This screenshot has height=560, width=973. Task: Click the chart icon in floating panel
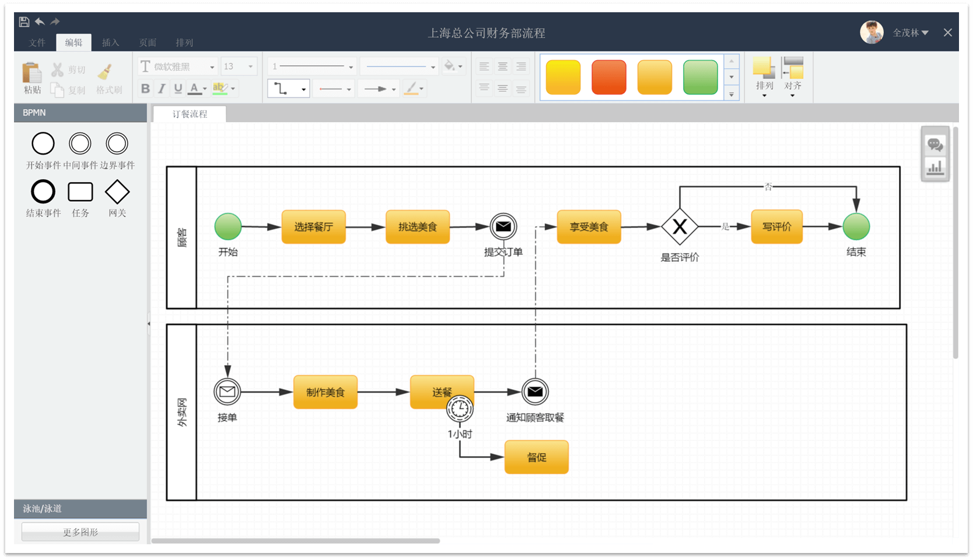(x=936, y=167)
